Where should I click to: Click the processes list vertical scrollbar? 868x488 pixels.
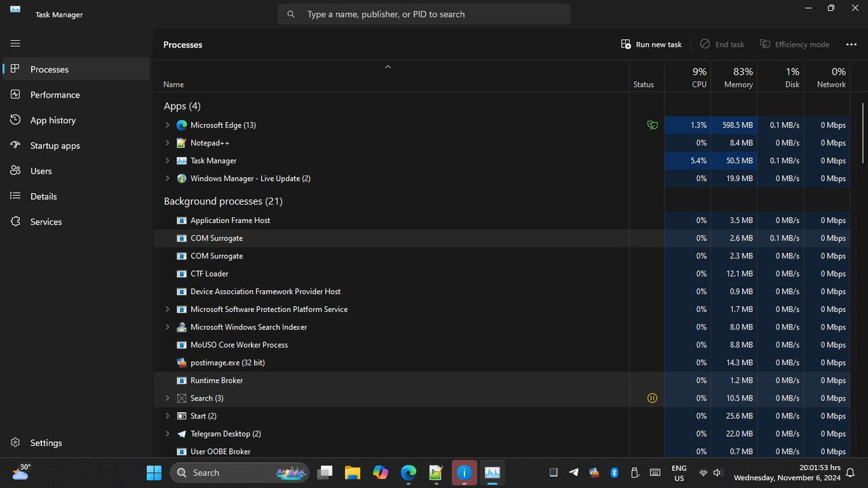point(863,134)
